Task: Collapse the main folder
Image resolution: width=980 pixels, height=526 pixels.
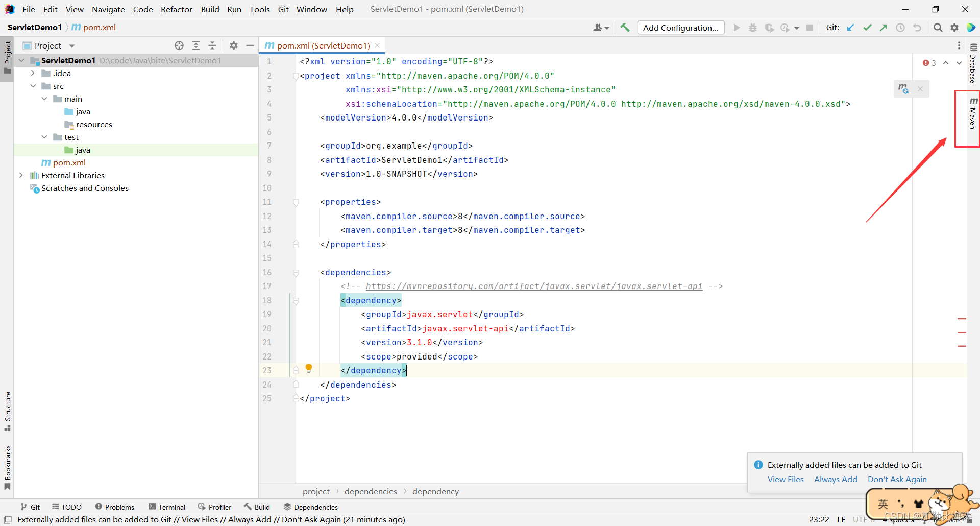Action: coord(44,99)
